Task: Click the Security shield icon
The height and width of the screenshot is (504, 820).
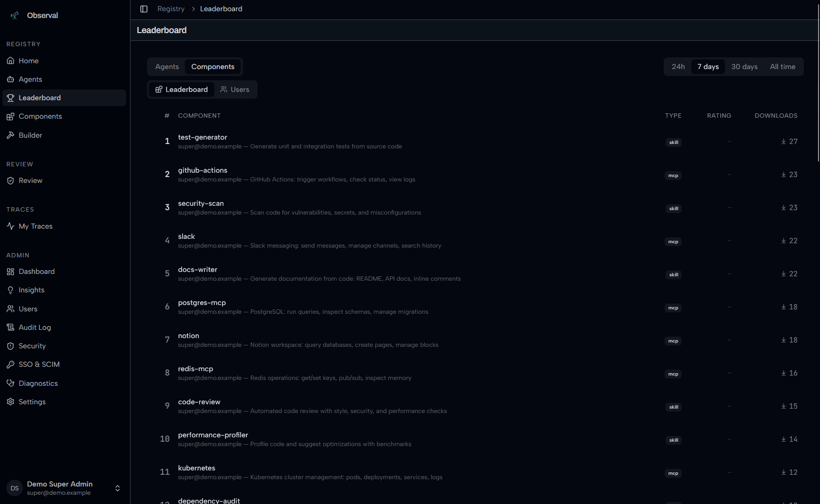Action: (10, 346)
